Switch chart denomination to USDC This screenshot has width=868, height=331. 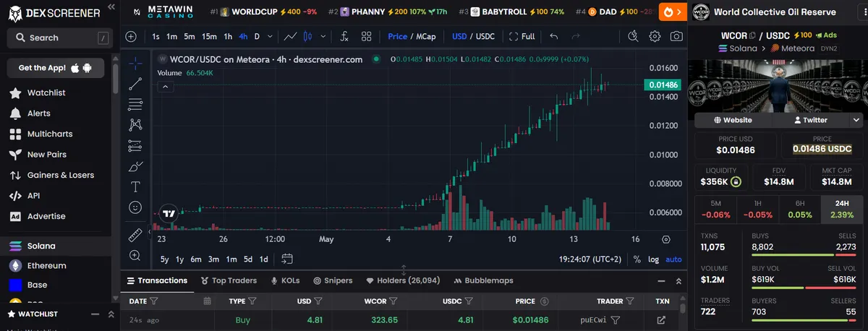point(485,36)
